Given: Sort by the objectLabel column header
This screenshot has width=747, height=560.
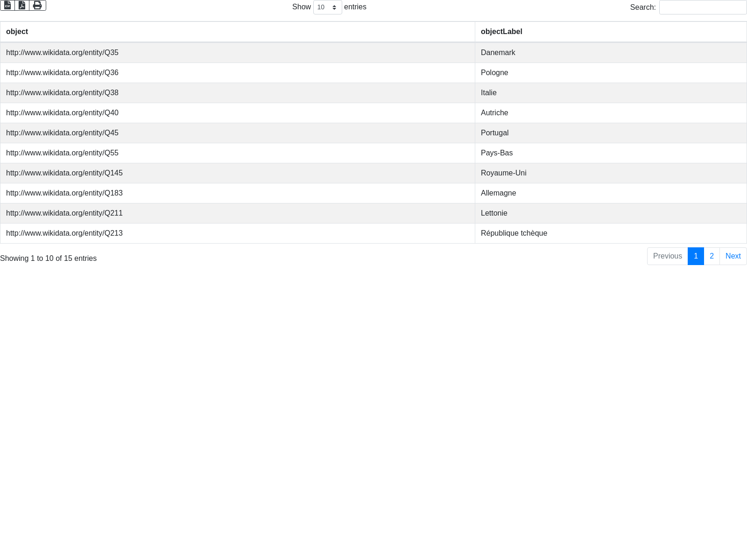Looking at the screenshot, I should (x=501, y=32).
